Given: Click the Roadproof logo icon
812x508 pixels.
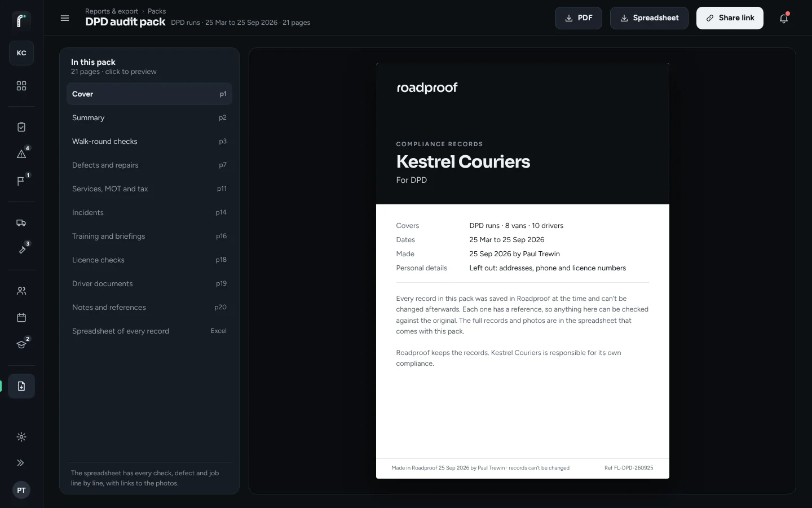Looking at the screenshot, I should pos(21,21).
